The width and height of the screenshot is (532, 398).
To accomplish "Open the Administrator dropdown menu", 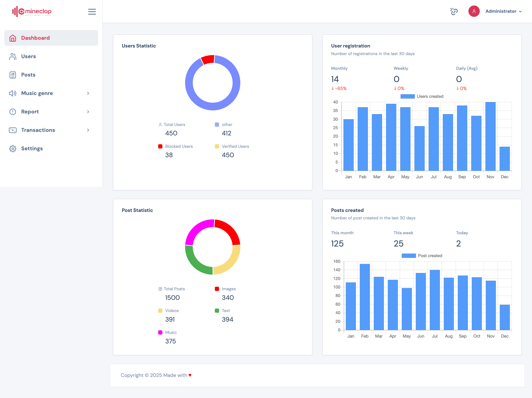I will click(x=503, y=11).
